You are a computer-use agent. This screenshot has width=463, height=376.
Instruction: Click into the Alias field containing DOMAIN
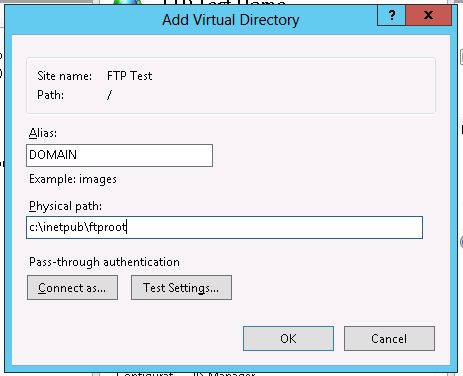point(119,155)
